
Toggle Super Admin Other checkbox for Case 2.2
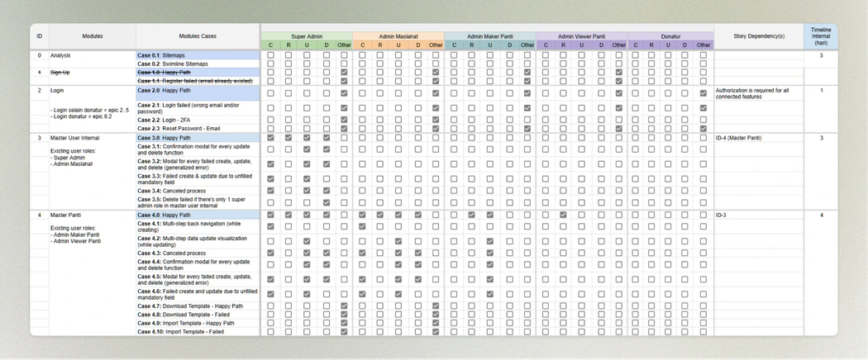tap(344, 120)
